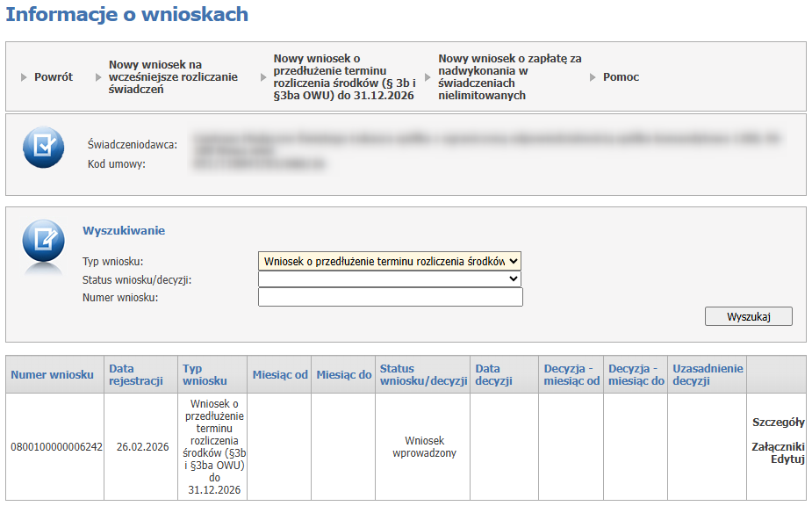Click the blue document icon beside Świadczeniodawca
812x506 pixels.
43,148
